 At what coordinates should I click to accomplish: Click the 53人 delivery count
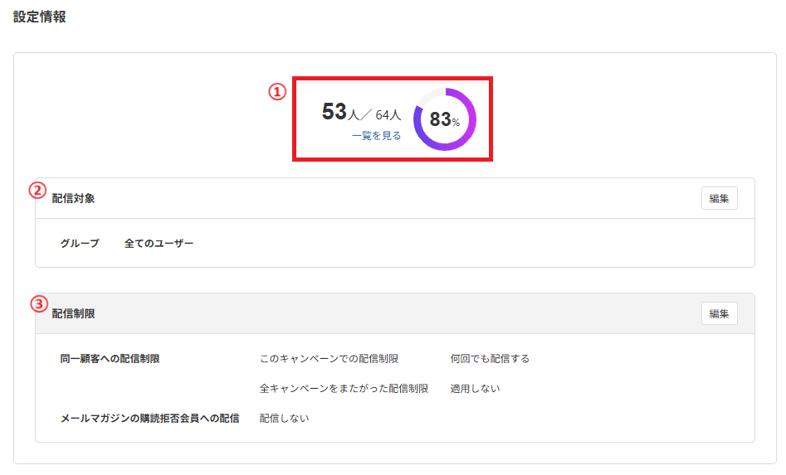340,112
